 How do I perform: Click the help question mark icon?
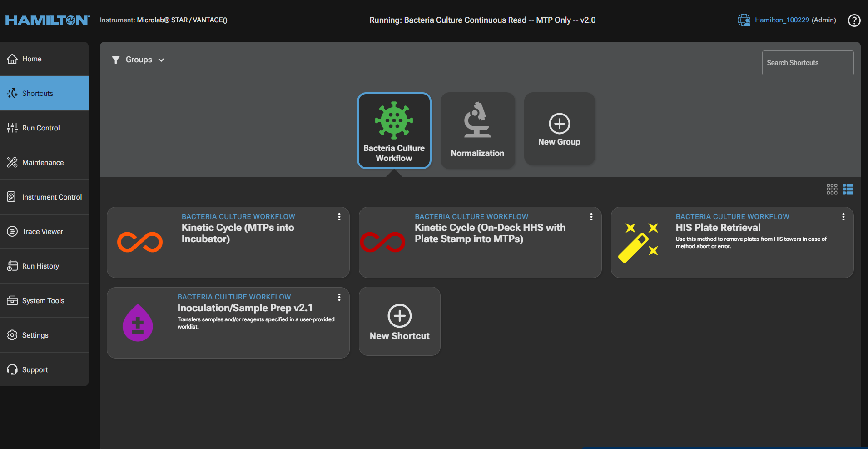coord(854,20)
